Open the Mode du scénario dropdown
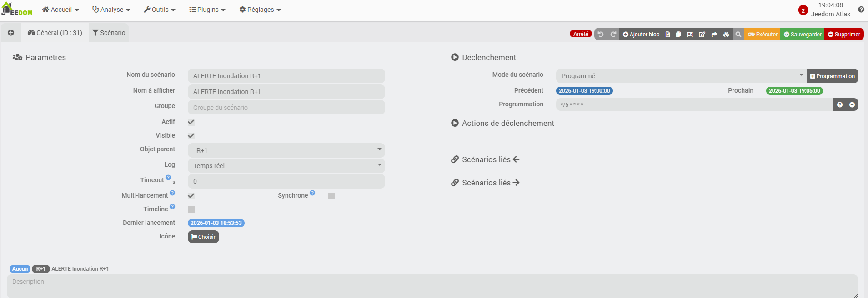 point(681,76)
